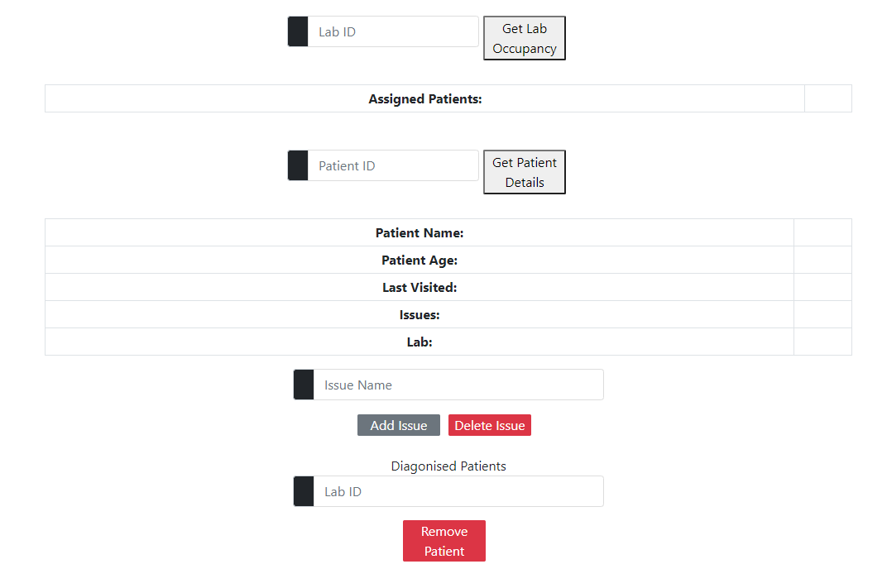This screenshot has height=588, width=887.
Task: Click the dark icon beside Lab ID field
Action: (x=298, y=31)
